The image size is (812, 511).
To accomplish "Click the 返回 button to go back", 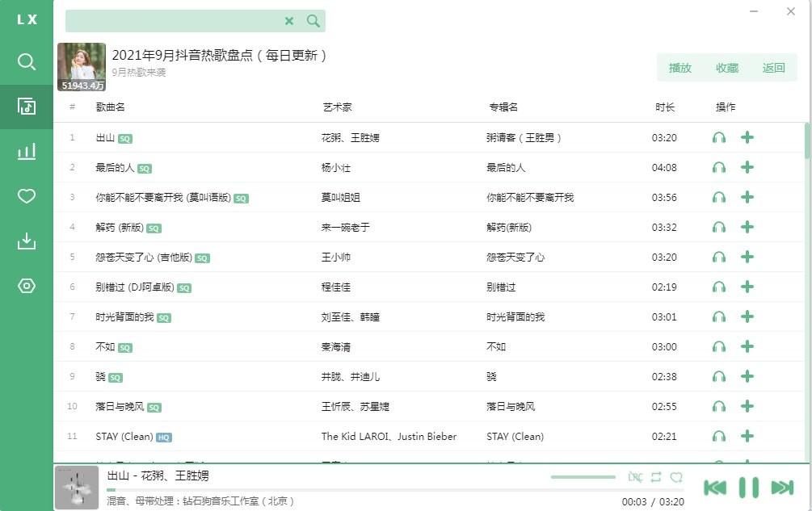I will click(773, 68).
